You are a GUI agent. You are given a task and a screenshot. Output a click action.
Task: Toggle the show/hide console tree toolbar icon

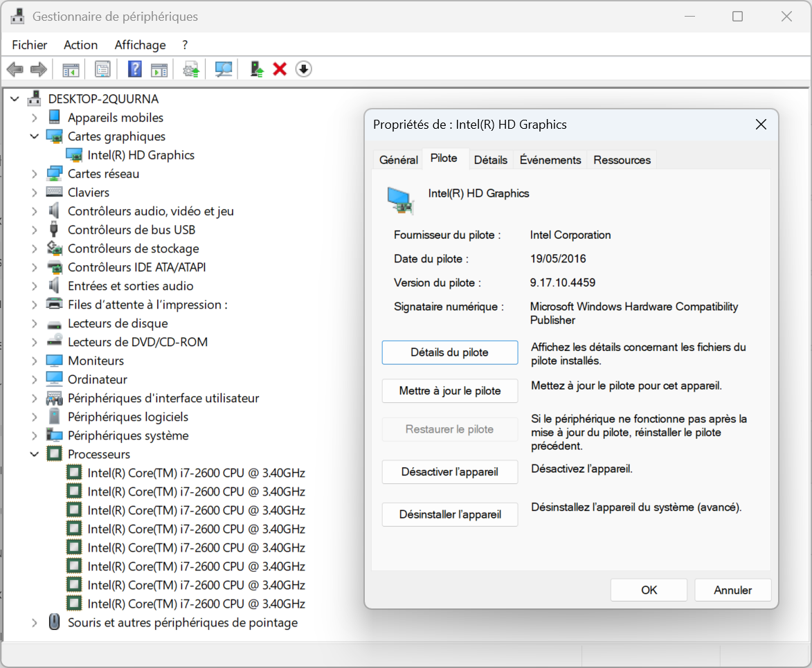[71, 69]
